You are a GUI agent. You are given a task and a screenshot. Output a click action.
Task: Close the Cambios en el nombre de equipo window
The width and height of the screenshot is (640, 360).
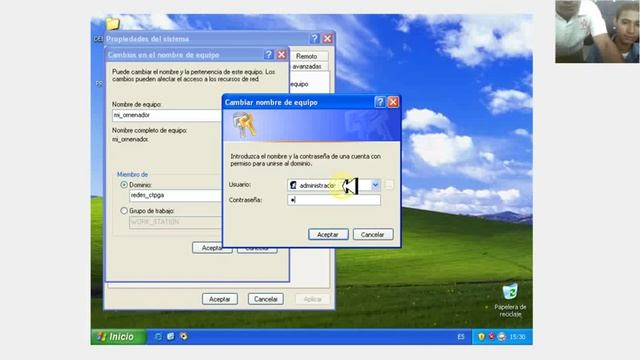pos(282,55)
